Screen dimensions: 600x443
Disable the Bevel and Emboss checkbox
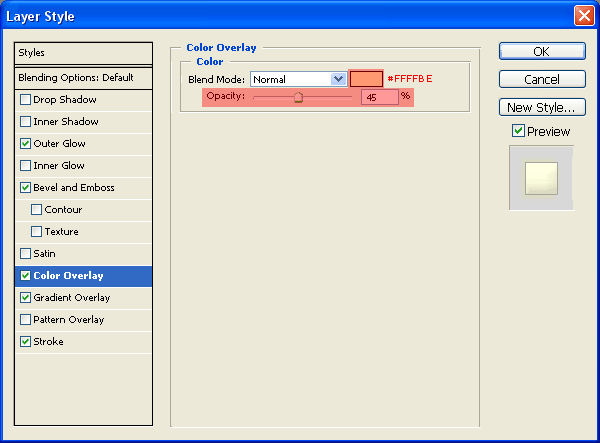click(25, 188)
